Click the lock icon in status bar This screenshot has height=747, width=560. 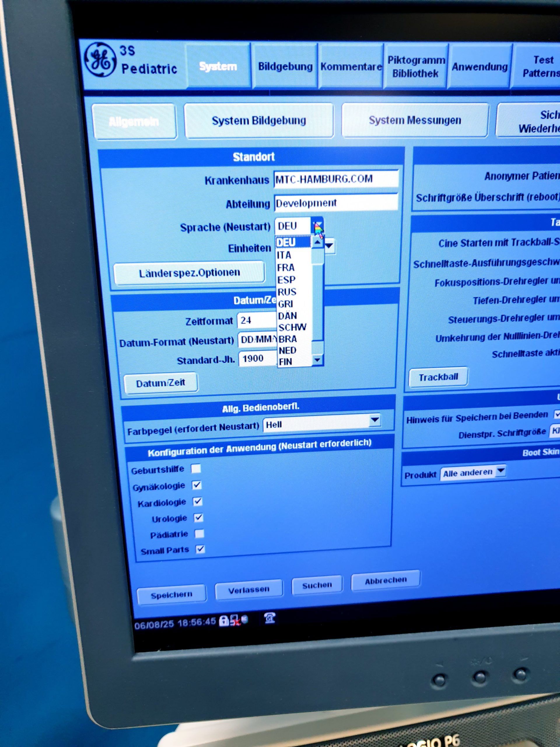click(223, 621)
